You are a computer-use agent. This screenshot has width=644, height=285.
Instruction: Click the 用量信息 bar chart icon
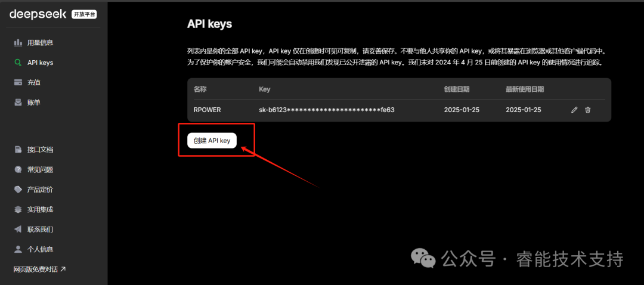coord(18,43)
